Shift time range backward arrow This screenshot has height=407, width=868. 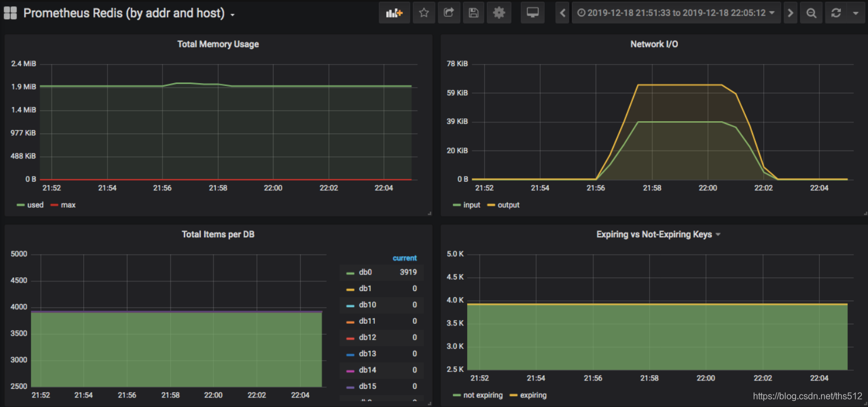[562, 13]
